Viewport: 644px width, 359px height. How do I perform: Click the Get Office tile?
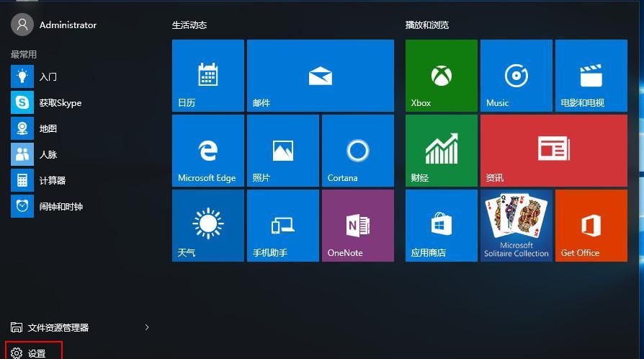click(x=591, y=226)
